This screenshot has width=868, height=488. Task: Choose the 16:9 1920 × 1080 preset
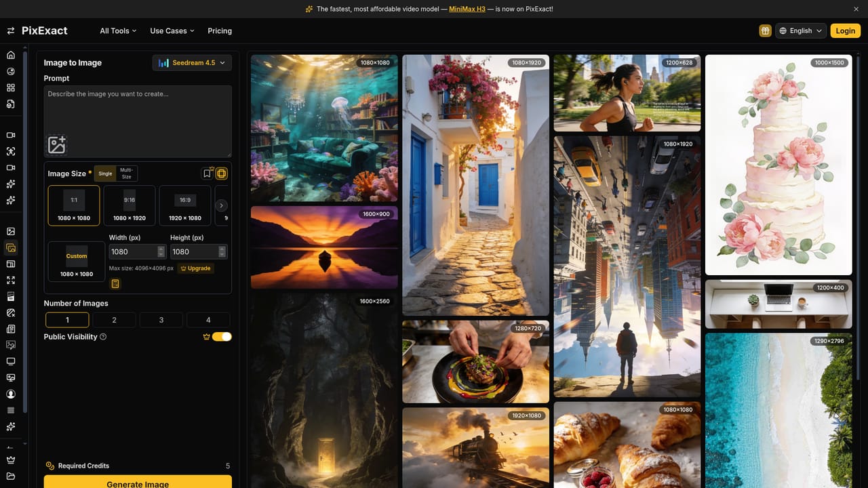click(185, 205)
